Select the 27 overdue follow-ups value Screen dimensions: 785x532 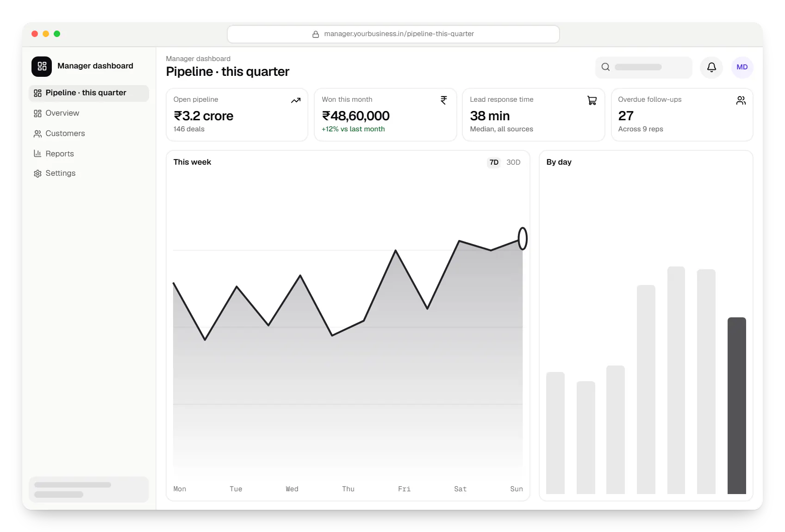point(626,116)
